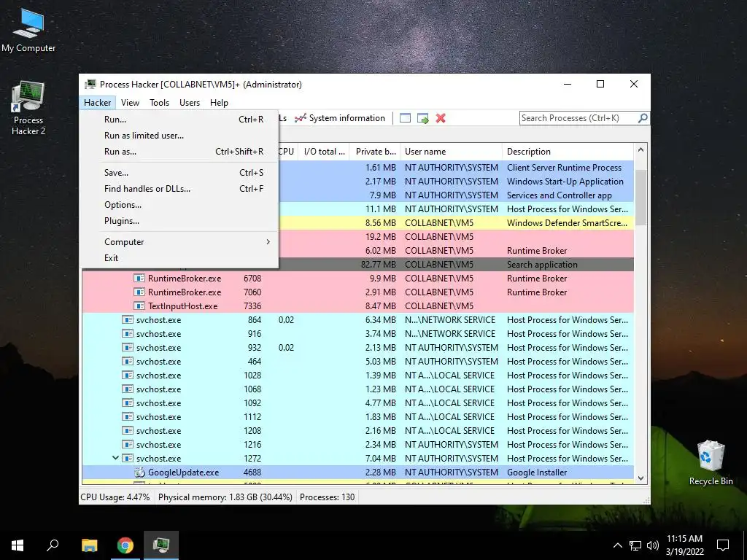Select the svchost.exe 932 row
The image size is (747, 560).
[x=357, y=348]
